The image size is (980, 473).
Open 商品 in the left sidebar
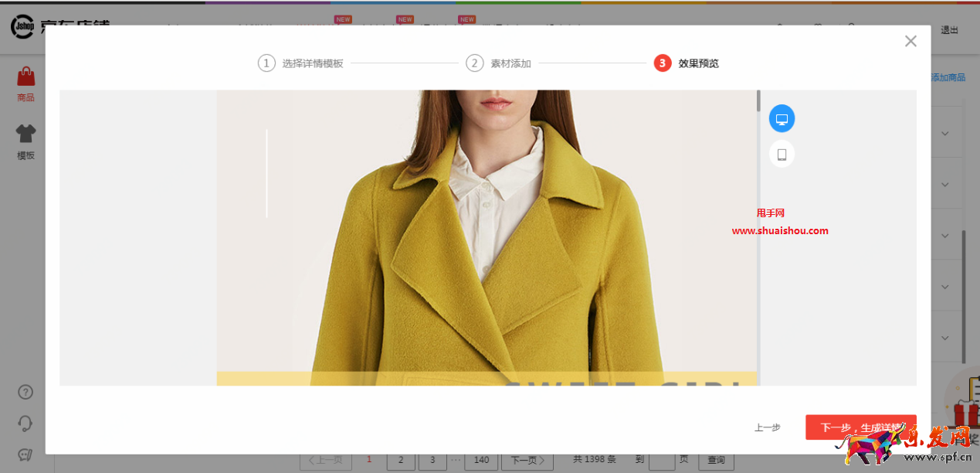point(25,84)
